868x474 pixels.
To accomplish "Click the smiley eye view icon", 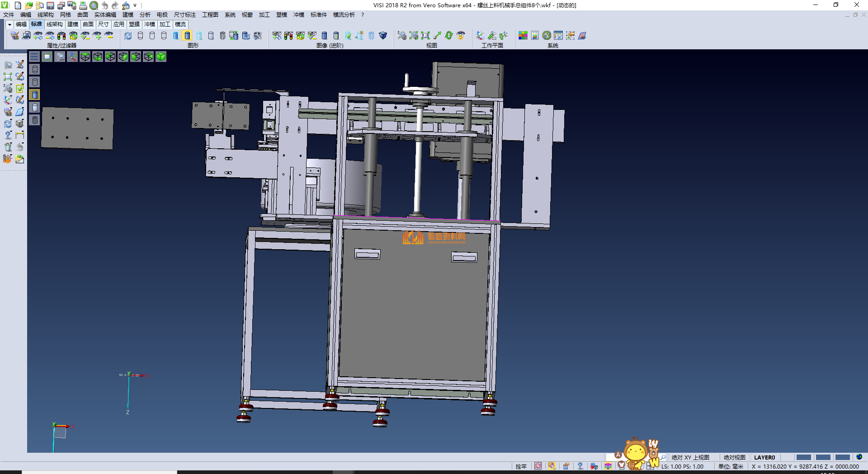I will 461,36.
